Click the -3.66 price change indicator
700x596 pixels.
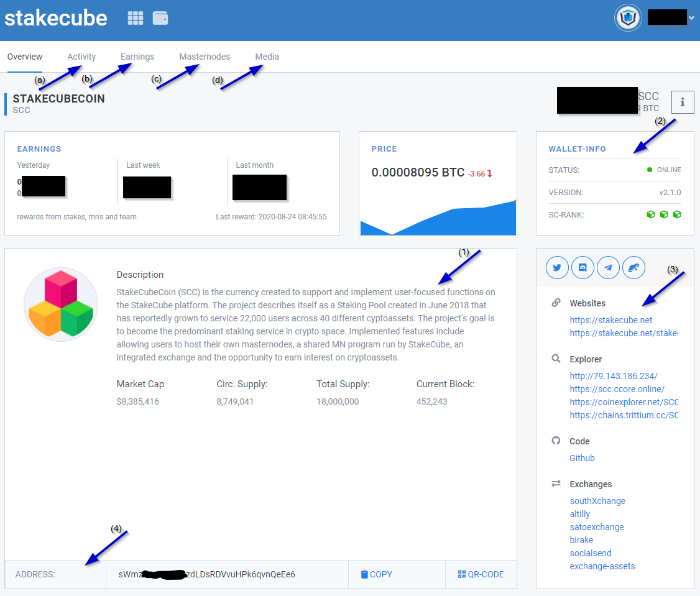480,173
